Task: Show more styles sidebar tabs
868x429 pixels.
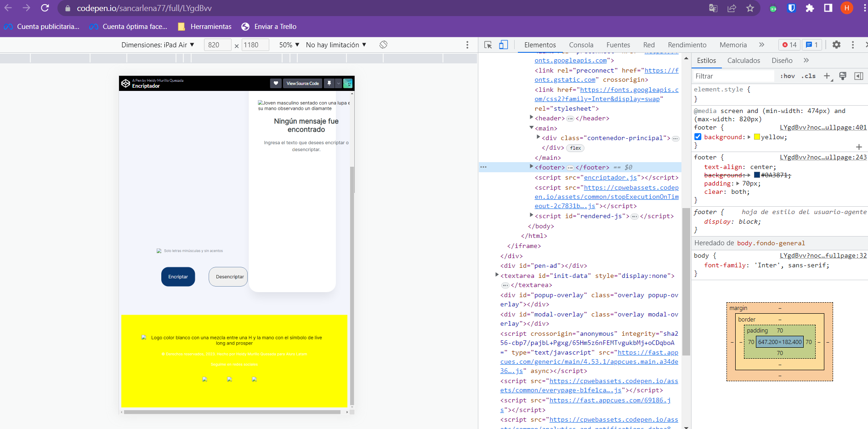Action: click(806, 60)
